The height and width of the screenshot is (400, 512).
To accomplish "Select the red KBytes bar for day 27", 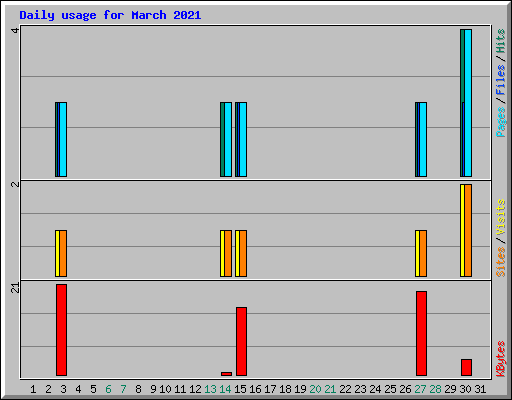I will click(421, 333).
